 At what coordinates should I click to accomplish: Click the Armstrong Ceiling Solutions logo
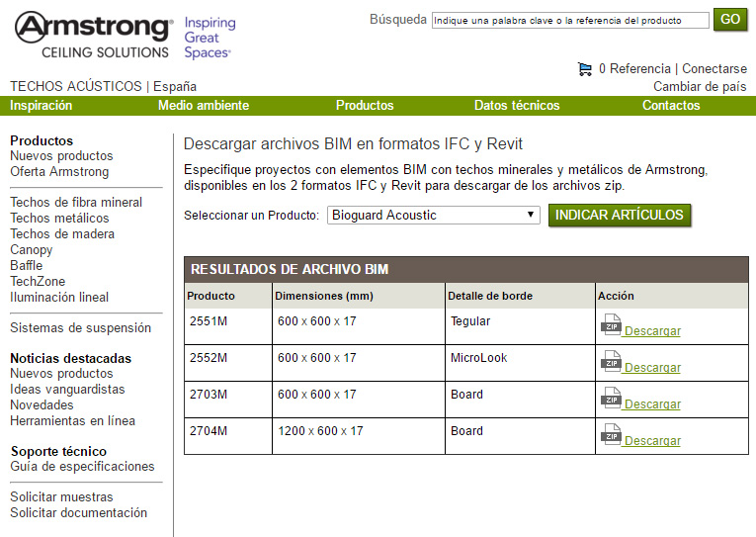(94, 36)
